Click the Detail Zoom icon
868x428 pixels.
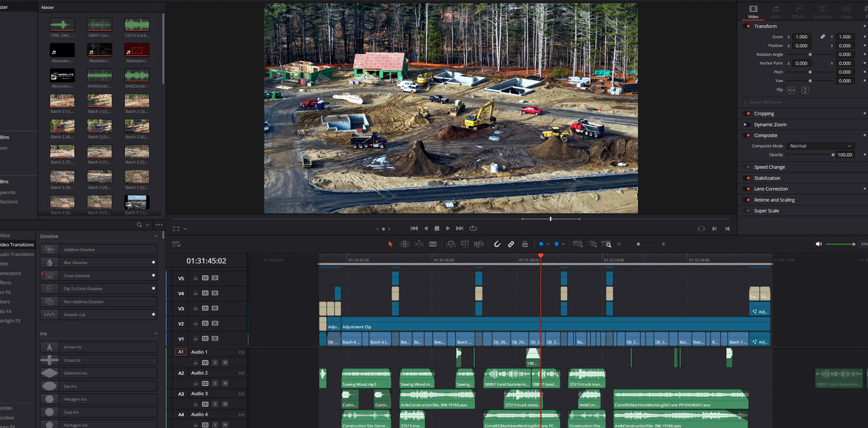coord(593,244)
